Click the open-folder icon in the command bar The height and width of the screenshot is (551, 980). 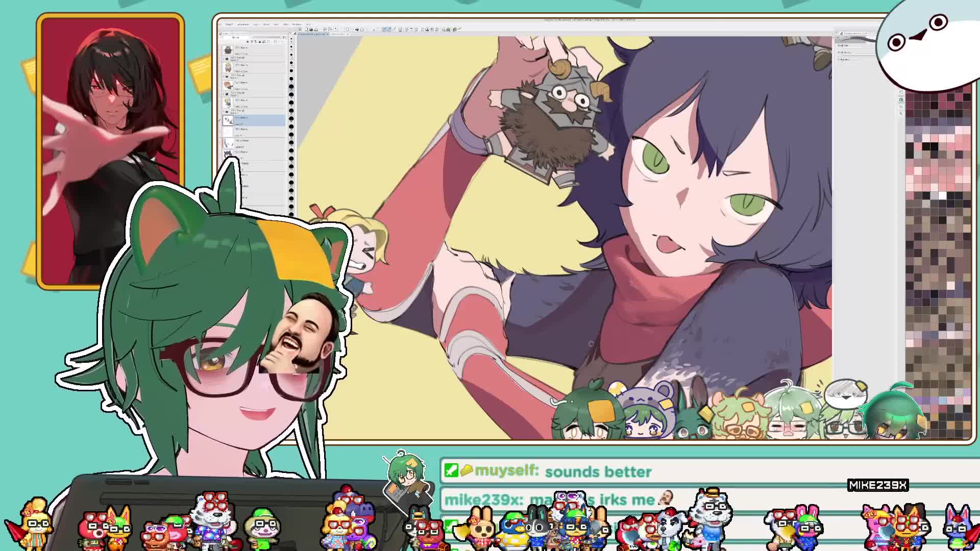[311, 30]
